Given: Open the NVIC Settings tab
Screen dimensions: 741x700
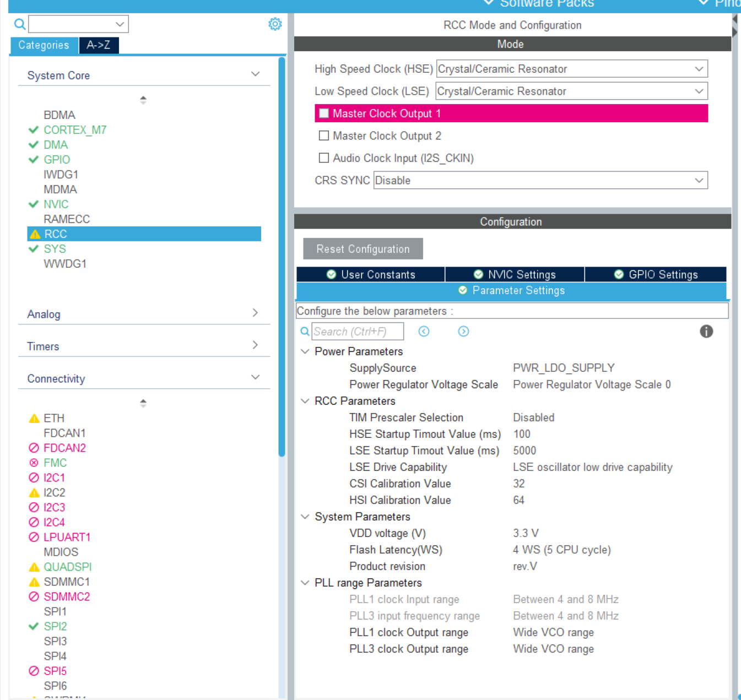Looking at the screenshot, I should coord(515,274).
